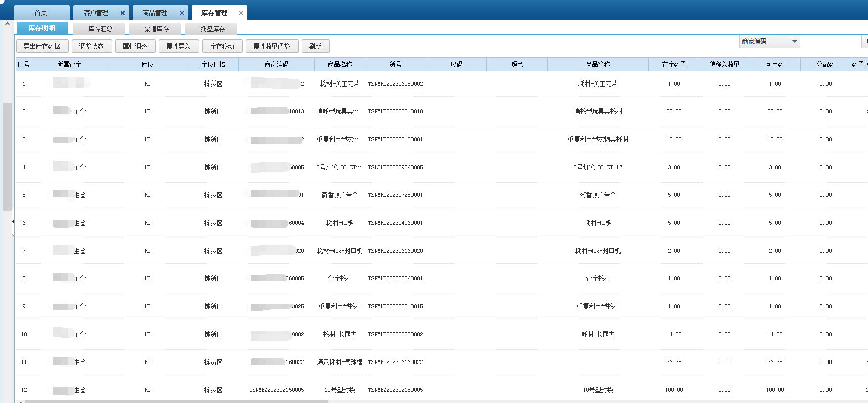The image size is (868, 403).
Task: Open 库存移动 from the toolbar
Action: (x=222, y=46)
